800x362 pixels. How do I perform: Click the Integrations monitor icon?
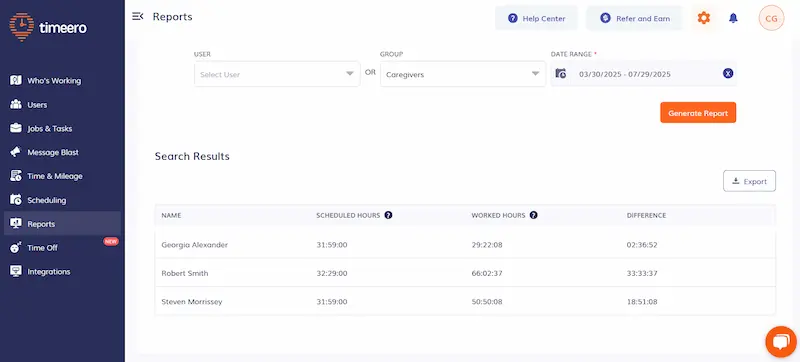(x=16, y=271)
